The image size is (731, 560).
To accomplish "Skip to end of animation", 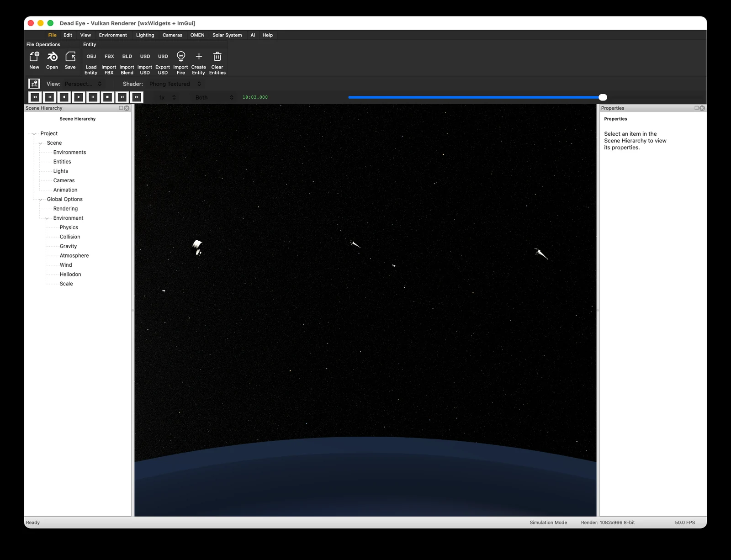I will pos(122,97).
